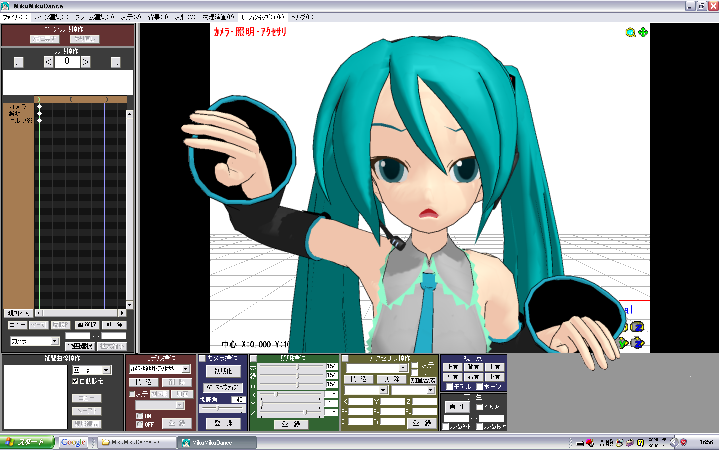Open the フレーム編集 menu
The width and height of the screenshot is (719, 450).
[x=94, y=17]
